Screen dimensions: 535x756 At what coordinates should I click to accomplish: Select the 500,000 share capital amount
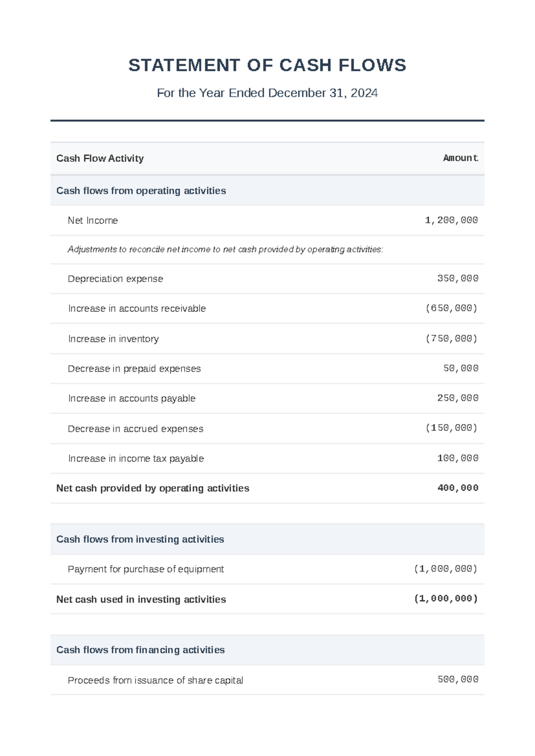[x=458, y=680]
